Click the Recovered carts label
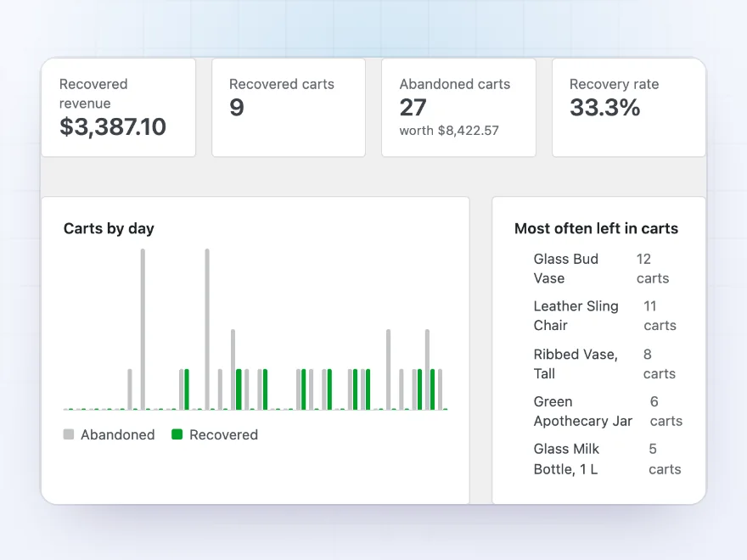The image size is (747, 560). pos(282,84)
